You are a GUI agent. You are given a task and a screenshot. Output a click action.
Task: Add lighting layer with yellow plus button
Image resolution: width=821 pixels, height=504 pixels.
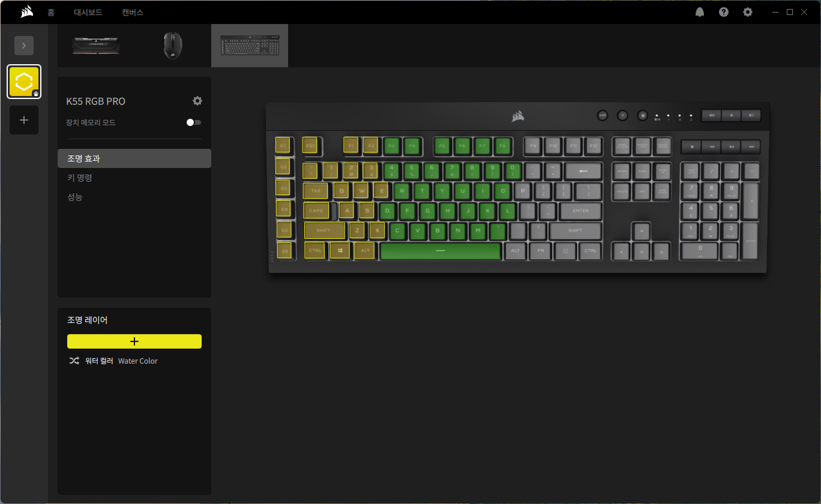pos(134,341)
